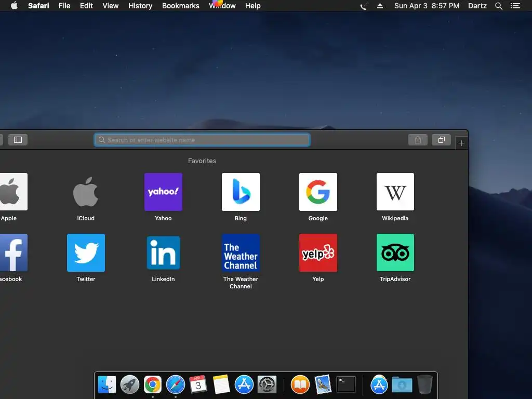Focus the search or website address field
The image size is (532, 399).
(202, 140)
